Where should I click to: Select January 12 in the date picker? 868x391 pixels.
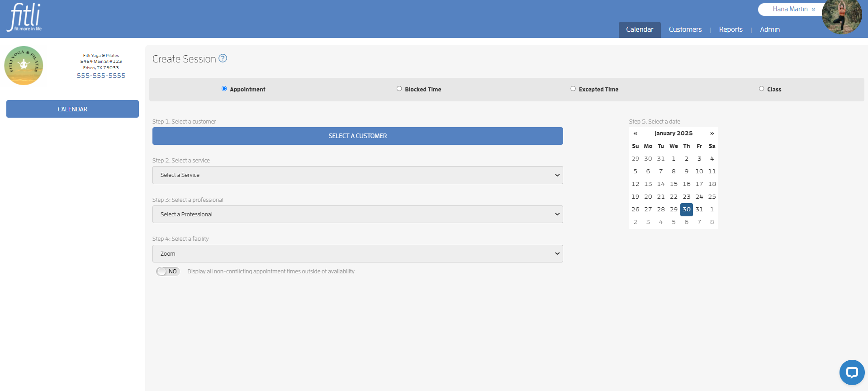tap(636, 184)
